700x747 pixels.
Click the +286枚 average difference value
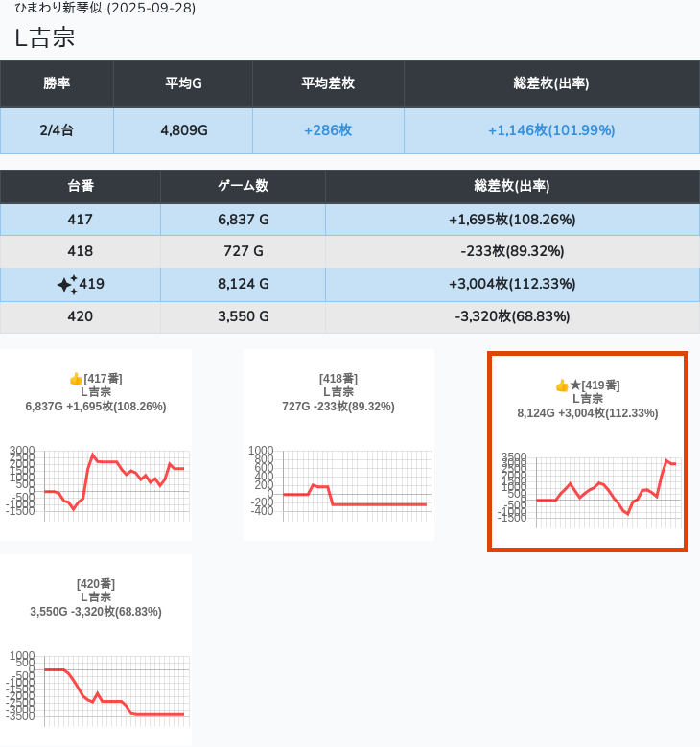(x=328, y=130)
